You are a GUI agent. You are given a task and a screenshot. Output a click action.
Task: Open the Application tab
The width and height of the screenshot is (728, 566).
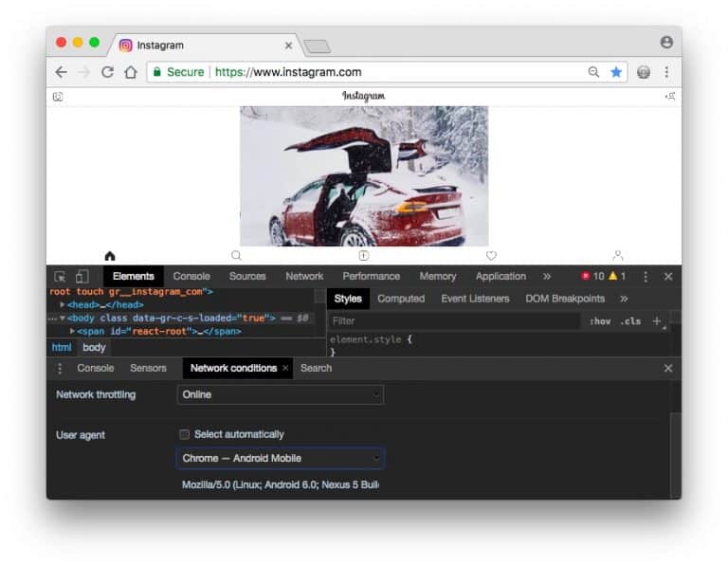click(500, 276)
